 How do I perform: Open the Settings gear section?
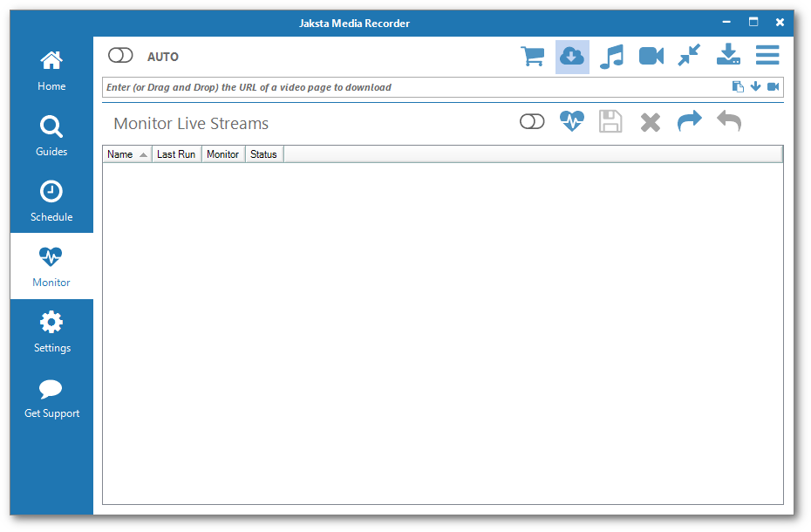coord(51,331)
